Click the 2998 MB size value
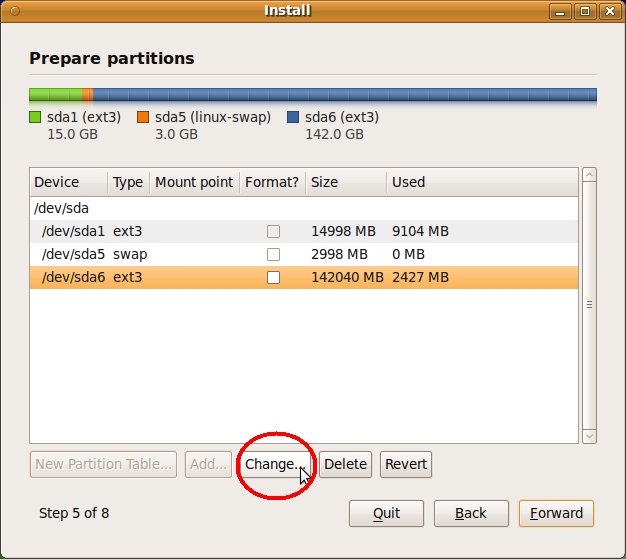The height and width of the screenshot is (559, 626). (339, 254)
